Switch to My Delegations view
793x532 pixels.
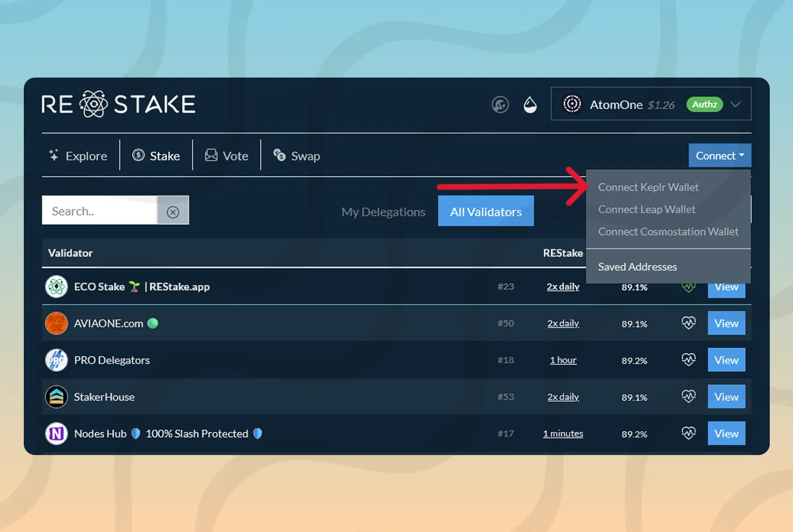click(383, 212)
